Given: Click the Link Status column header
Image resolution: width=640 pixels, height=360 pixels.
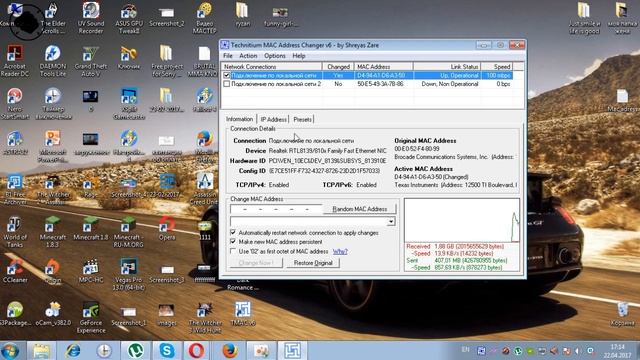Looking at the screenshot, I should 447,67.
